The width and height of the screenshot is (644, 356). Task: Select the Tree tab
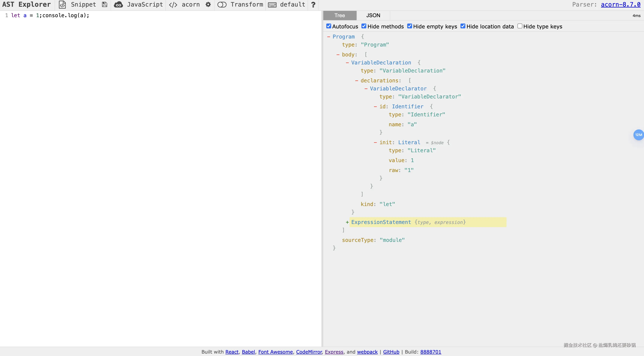point(340,16)
